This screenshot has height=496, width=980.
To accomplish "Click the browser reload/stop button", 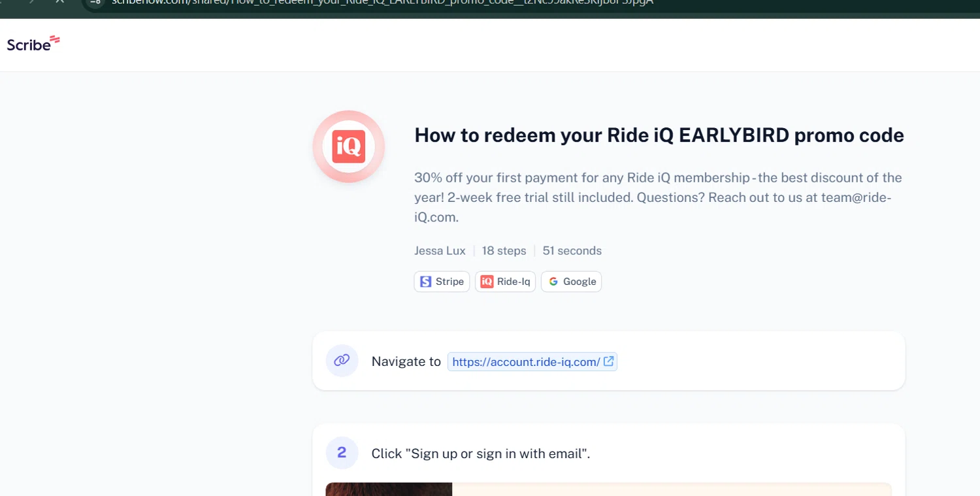I will 59,2.
